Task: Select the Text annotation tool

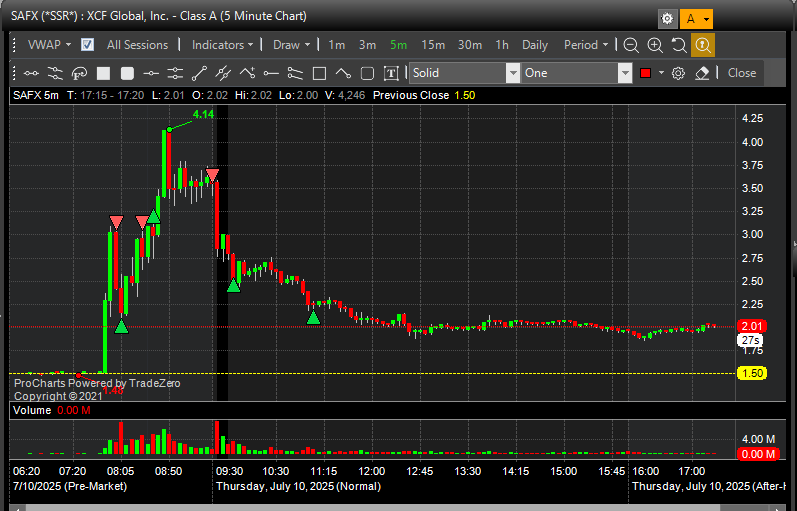Action: (391, 73)
